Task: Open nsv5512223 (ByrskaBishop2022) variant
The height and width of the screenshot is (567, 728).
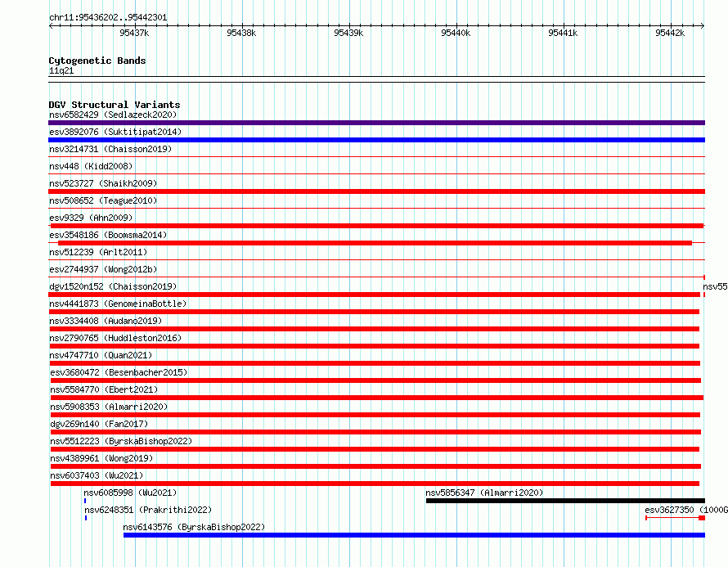Action: [x=121, y=441]
